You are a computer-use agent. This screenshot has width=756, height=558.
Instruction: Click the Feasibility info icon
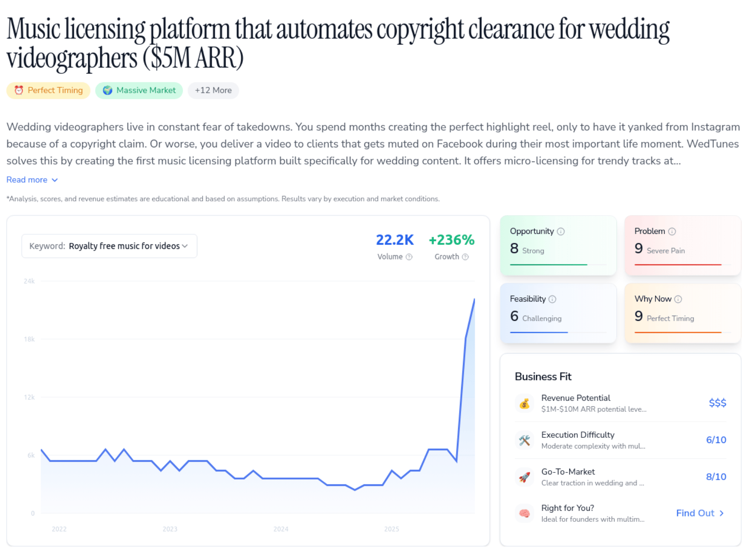[552, 299]
